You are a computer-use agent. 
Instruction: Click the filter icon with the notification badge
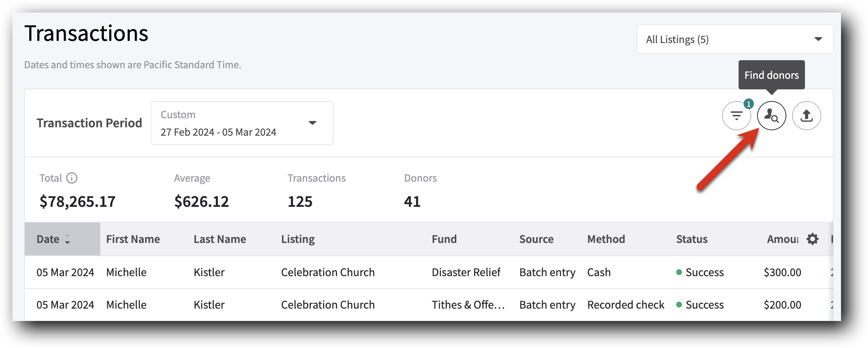(736, 116)
